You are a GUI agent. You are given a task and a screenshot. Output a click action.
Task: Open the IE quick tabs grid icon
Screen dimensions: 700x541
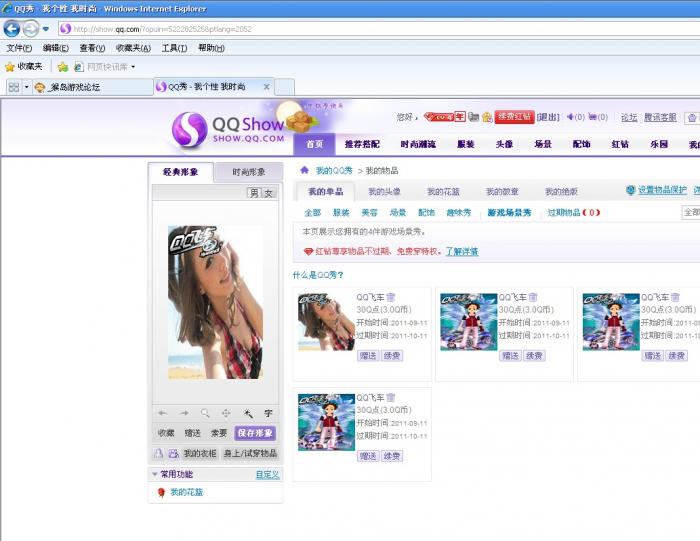point(14,87)
